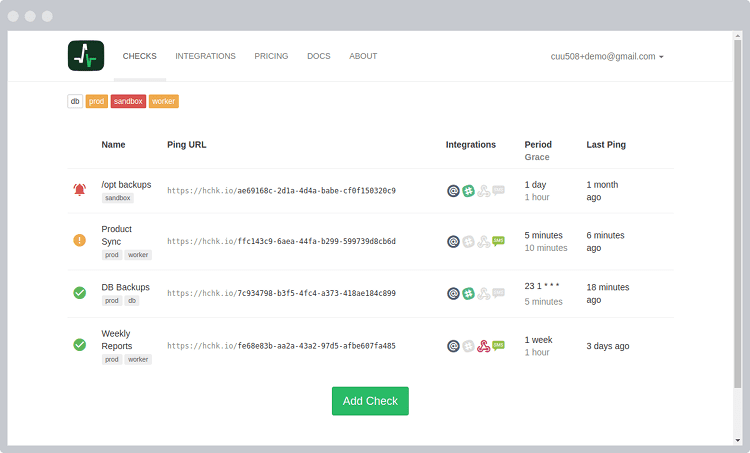Filter checks by the db tag
This screenshot has width=750, height=453.
75,101
